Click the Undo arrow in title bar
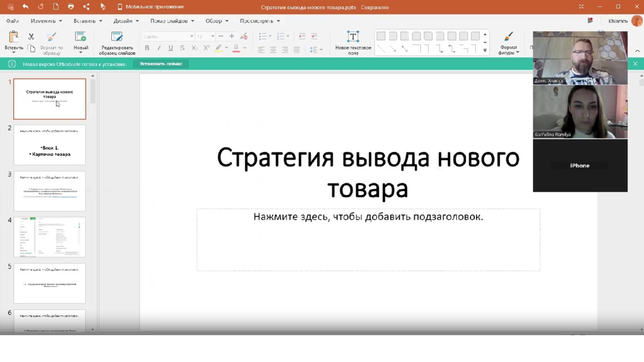This screenshot has width=644, height=362. point(26,7)
